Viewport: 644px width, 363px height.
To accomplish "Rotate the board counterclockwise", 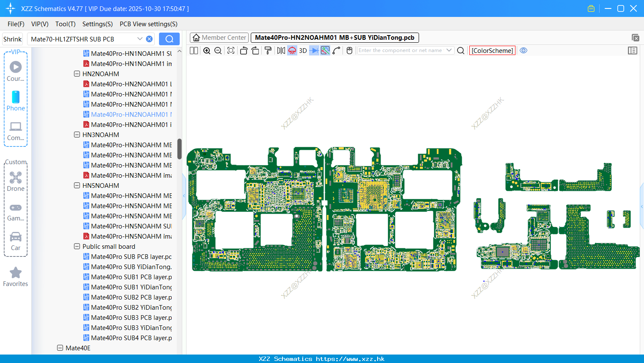I will coord(244,50).
